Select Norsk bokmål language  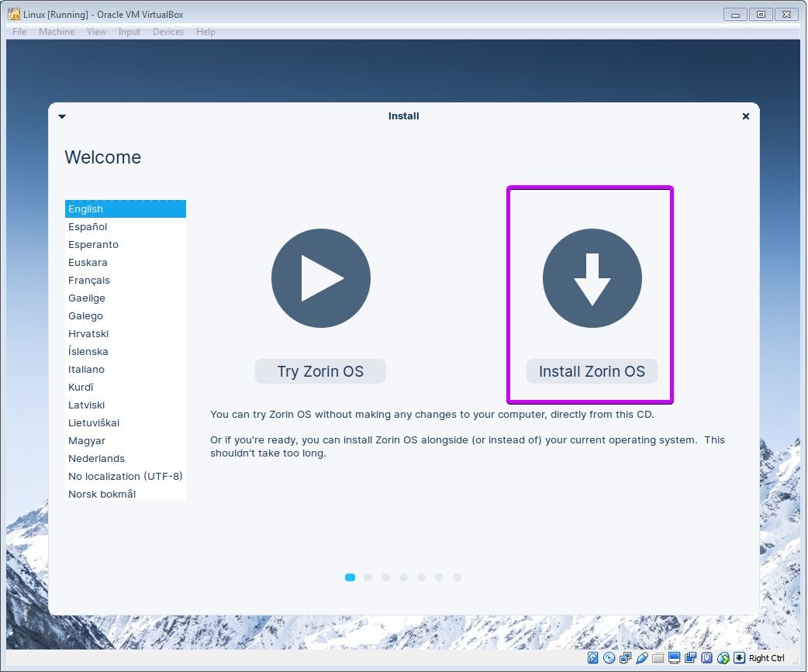(x=125, y=494)
